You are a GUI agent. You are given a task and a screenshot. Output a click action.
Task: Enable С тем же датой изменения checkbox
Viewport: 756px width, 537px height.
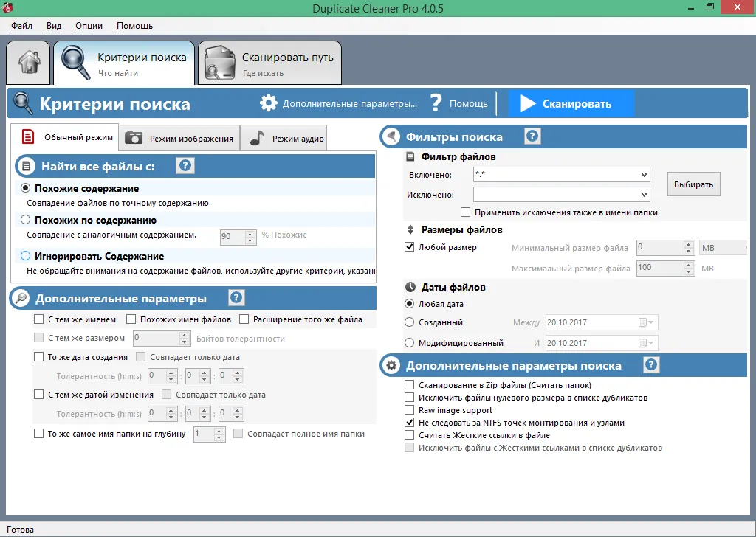pyautogui.click(x=39, y=395)
